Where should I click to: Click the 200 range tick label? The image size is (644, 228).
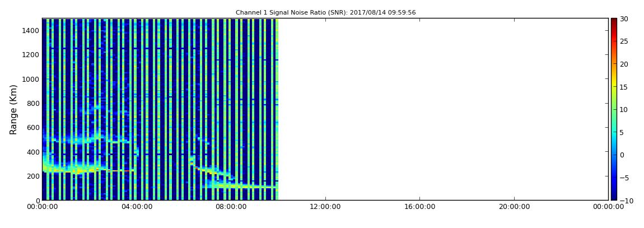tap(33, 176)
